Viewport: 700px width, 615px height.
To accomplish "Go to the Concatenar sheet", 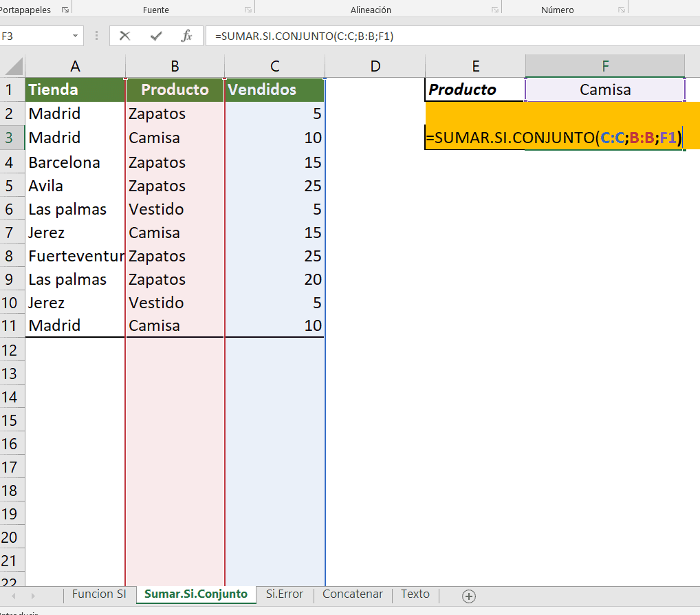I will 353,594.
